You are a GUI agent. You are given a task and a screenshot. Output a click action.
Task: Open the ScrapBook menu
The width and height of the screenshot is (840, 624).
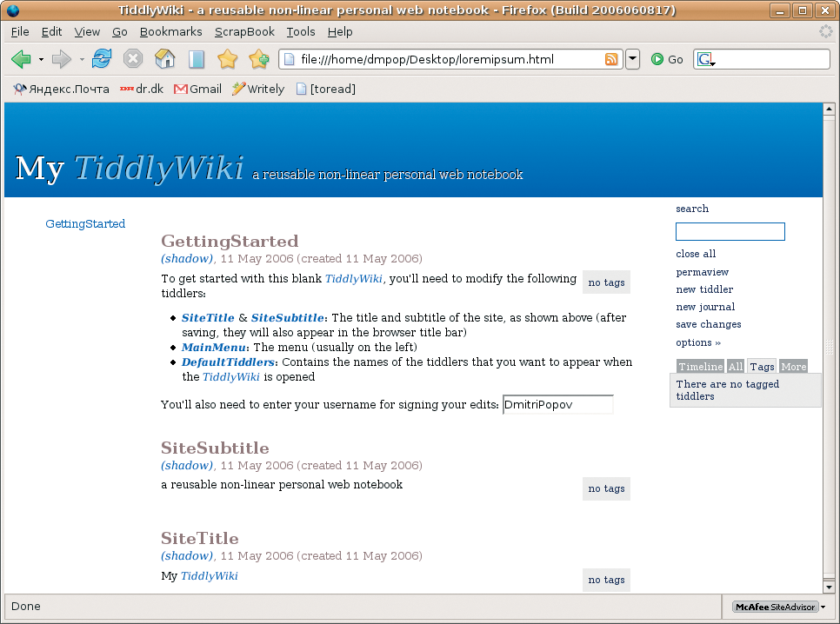pyautogui.click(x=244, y=32)
